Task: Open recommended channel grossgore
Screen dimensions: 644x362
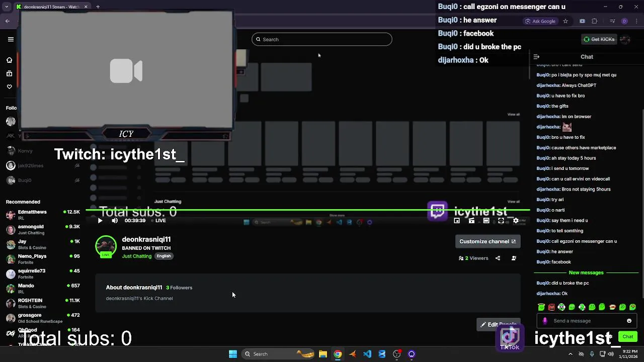Action: (x=43, y=318)
